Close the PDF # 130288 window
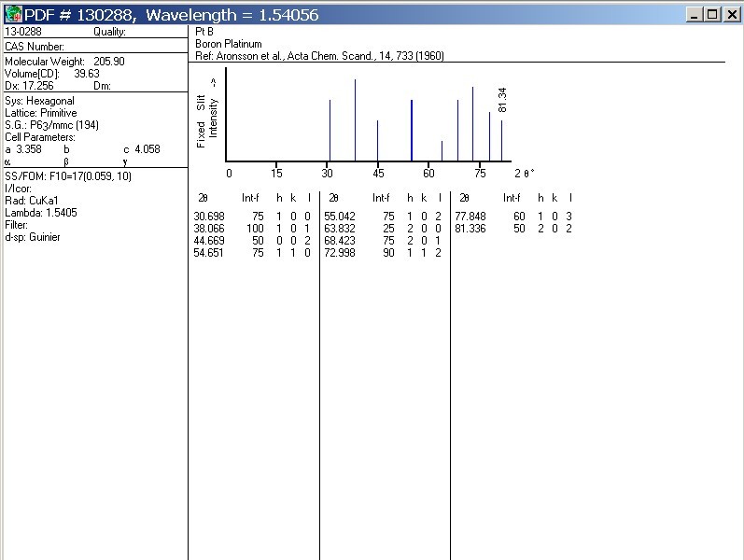Image resolution: width=744 pixels, height=560 pixels. 732,15
